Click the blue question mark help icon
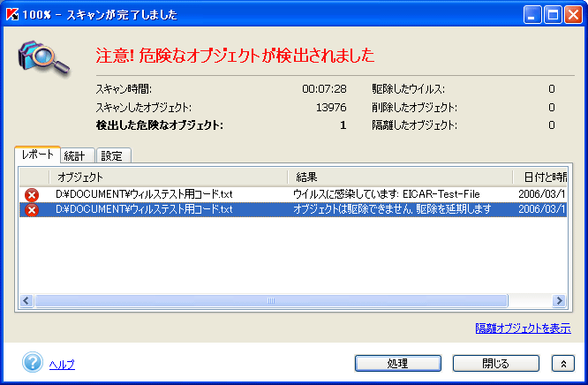This screenshot has height=385, width=588. click(x=33, y=362)
